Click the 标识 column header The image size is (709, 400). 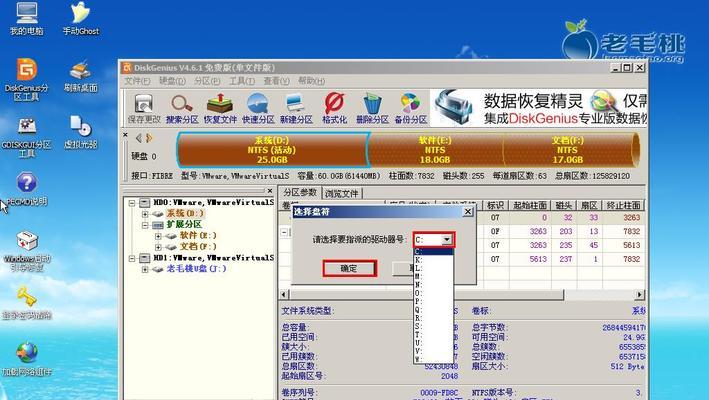click(495, 205)
